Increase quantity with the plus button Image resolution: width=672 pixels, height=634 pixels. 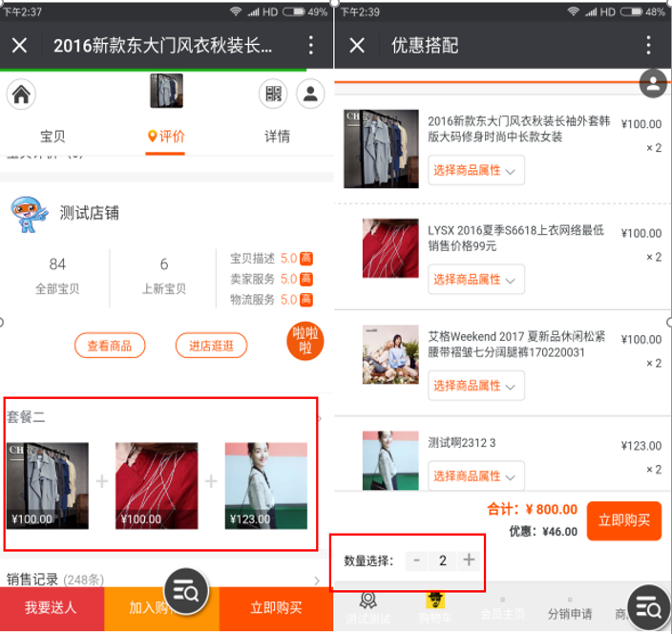(469, 560)
